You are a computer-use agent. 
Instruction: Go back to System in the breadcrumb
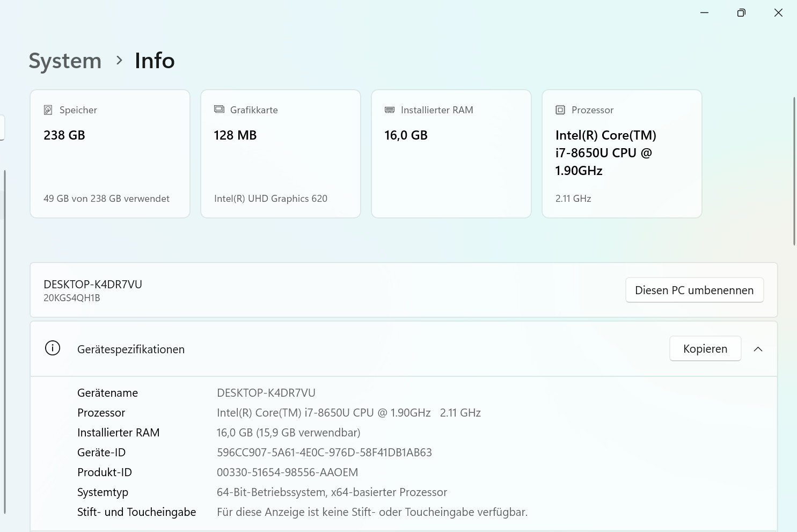pyautogui.click(x=65, y=61)
